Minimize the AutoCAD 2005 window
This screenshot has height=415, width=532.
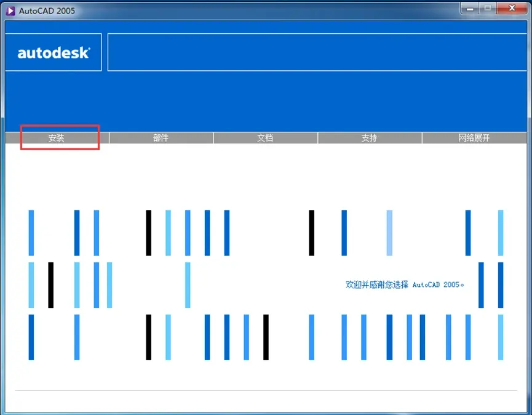click(470, 9)
